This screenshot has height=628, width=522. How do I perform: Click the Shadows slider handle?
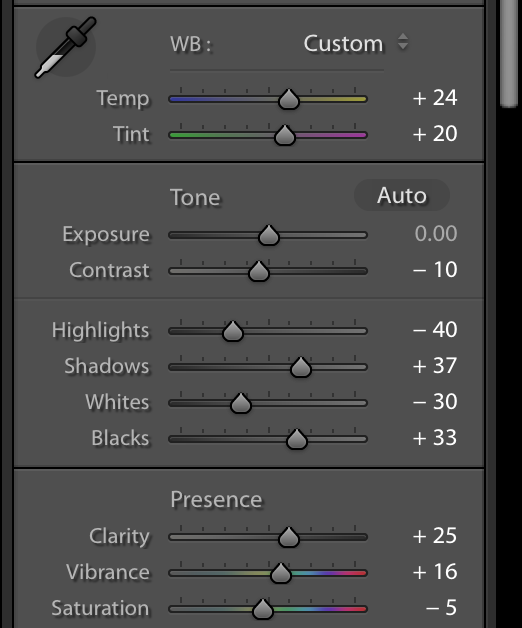tap(301, 367)
